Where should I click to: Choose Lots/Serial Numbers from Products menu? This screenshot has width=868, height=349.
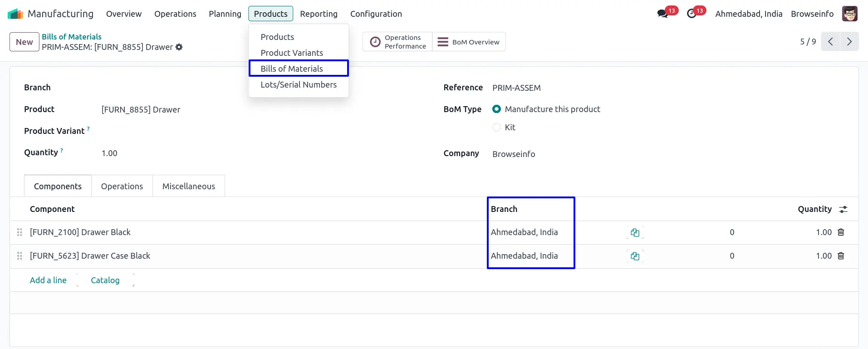coord(299,85)
